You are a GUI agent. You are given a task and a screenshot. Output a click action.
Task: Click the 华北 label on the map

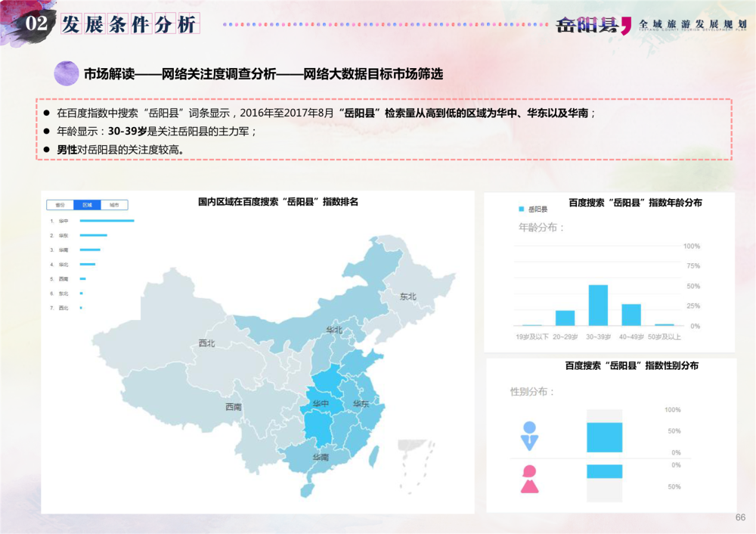pyautogui.click(x=333, y=331)
